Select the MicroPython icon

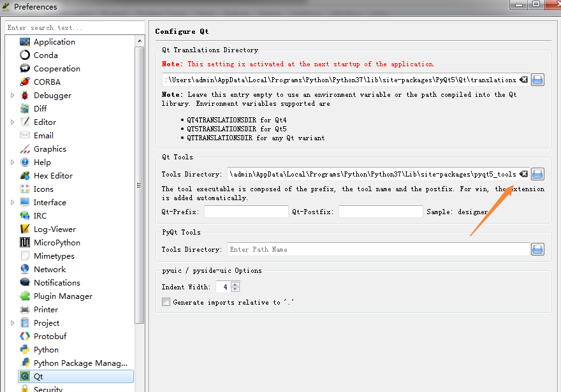(x=25, y=243)
